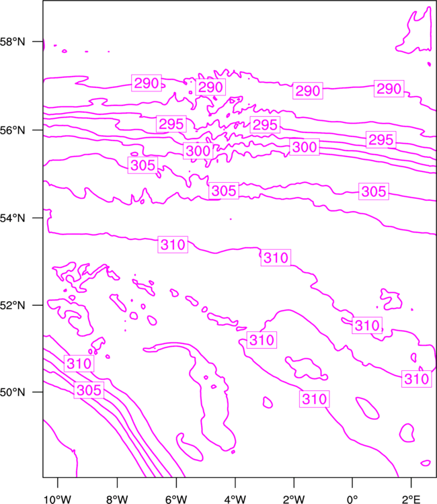
Task: Click the 0° longitude axis label
Action: [x=352, y=499]
